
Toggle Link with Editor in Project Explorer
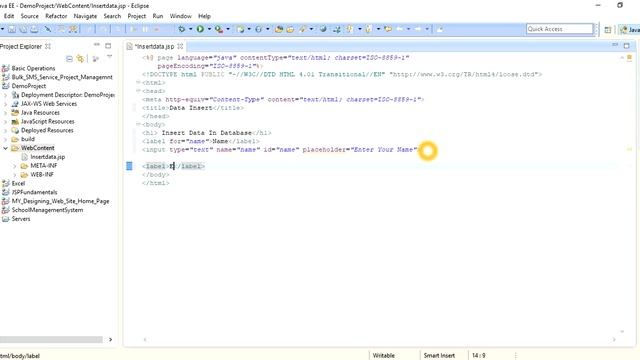[80, 59]
